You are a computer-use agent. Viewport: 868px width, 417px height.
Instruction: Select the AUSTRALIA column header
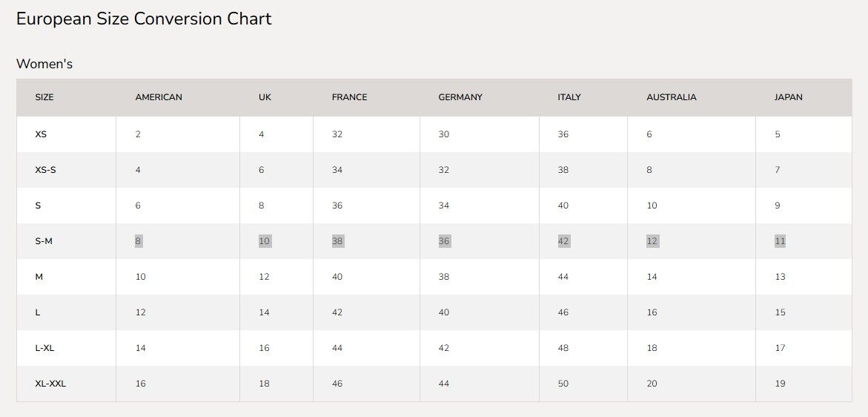pos(671,97)
